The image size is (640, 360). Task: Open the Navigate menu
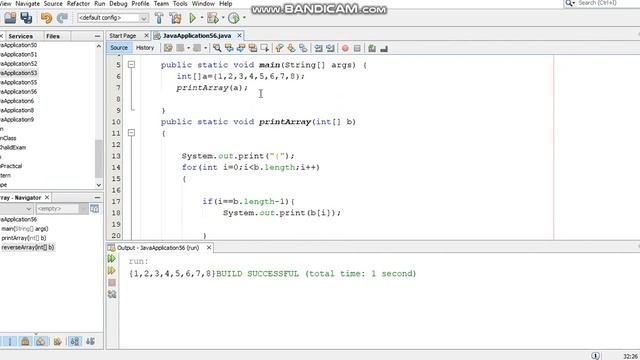click(x=27, y=4)
